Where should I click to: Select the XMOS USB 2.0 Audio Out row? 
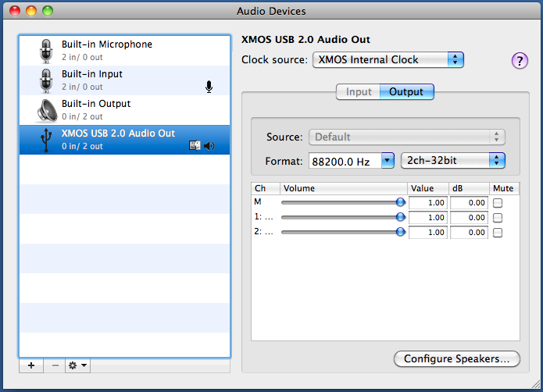(125, 140)
